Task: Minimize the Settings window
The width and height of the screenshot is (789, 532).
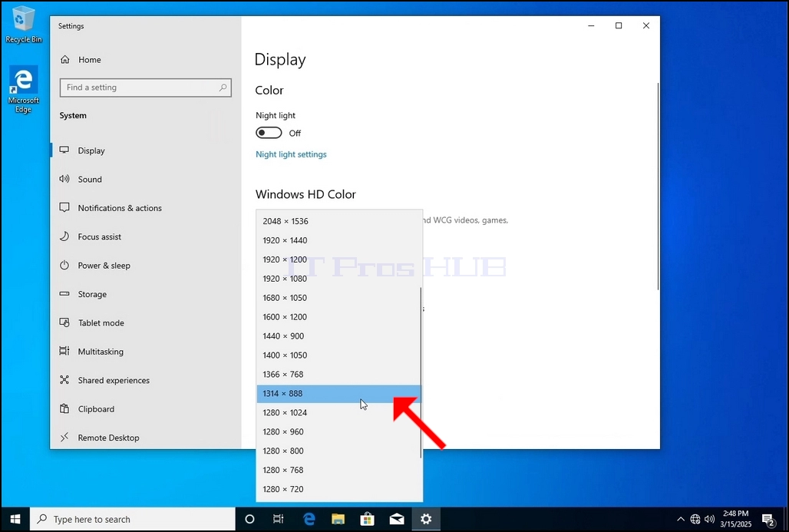Action: coord(591,25)
